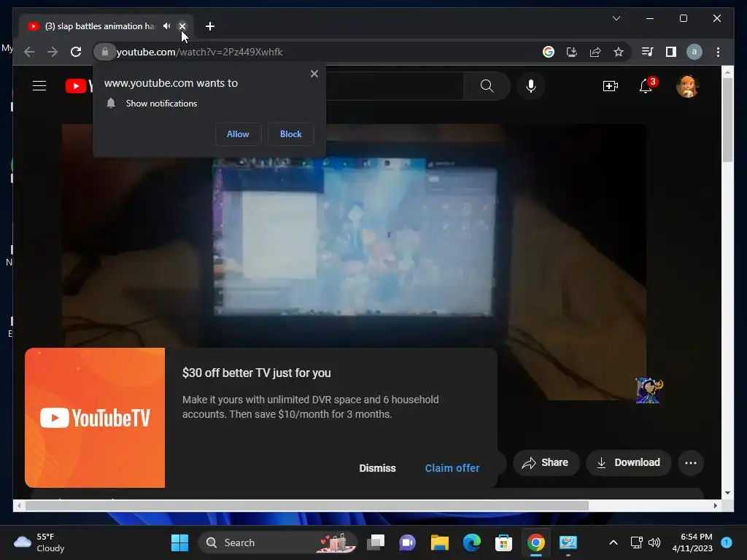Open Microsoft Edge from the taskbar
This screenshot has width=747, height=560.
coord(472,542)
